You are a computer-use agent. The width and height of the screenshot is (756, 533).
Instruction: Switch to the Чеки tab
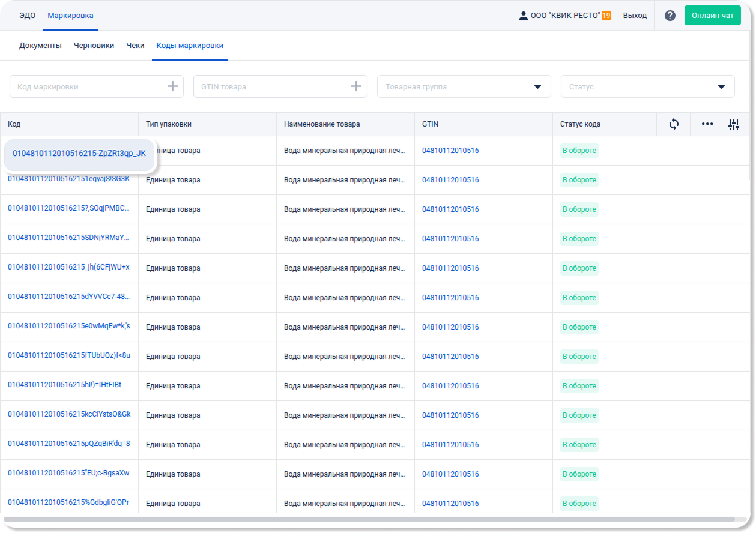pyautogui.click(x=135, y=46)
